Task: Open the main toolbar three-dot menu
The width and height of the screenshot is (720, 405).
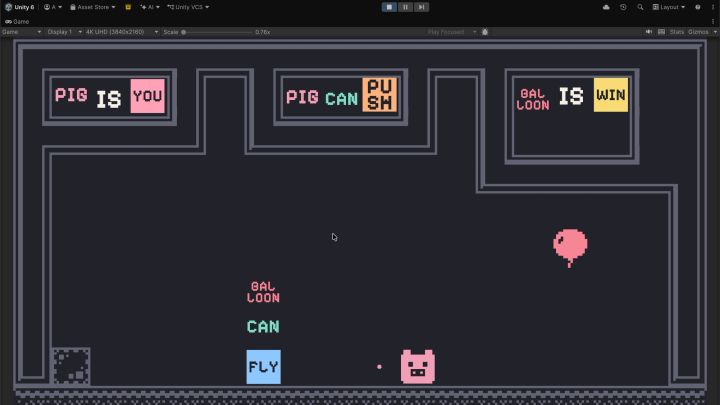Action: pyautogui.click(x=713, y=7)
